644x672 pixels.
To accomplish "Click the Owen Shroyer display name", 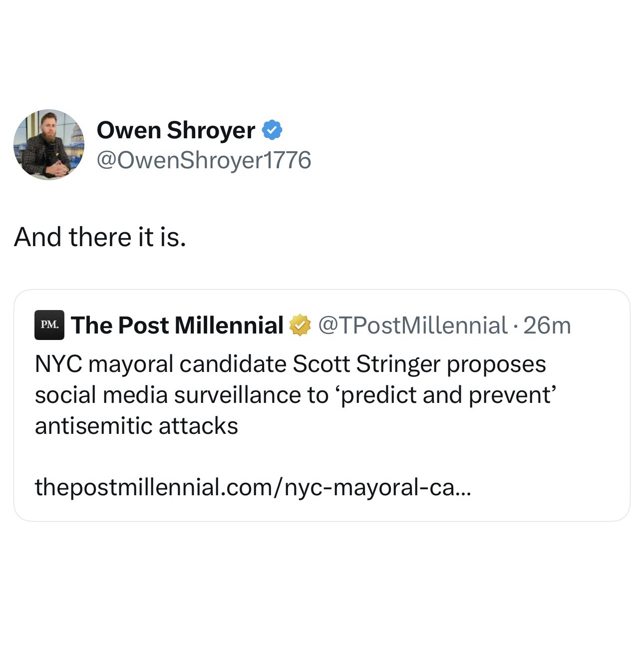I will pyautogui.click(x=176, y=130).
